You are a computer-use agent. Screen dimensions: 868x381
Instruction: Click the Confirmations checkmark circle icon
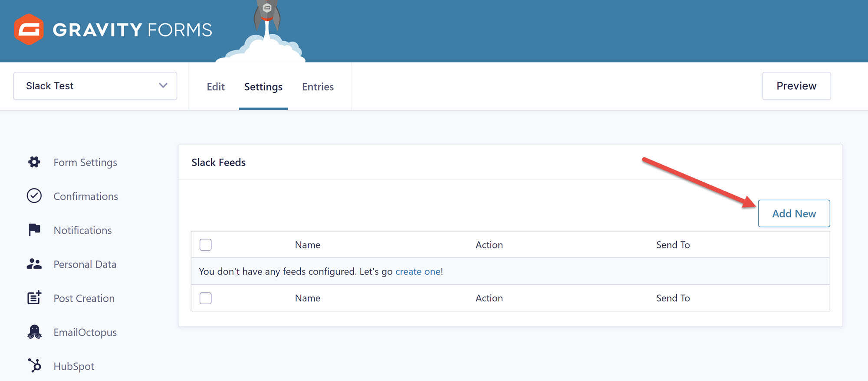click(34, 196)
